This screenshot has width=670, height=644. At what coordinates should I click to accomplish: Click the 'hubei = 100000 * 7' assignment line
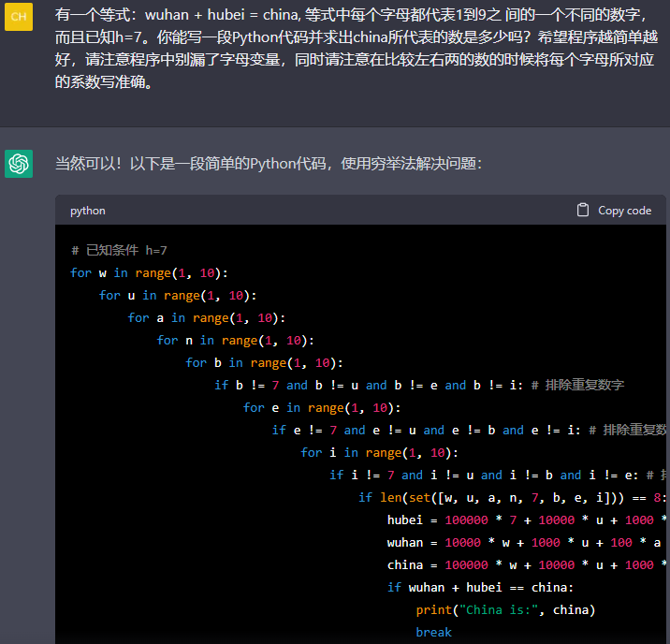524,520
